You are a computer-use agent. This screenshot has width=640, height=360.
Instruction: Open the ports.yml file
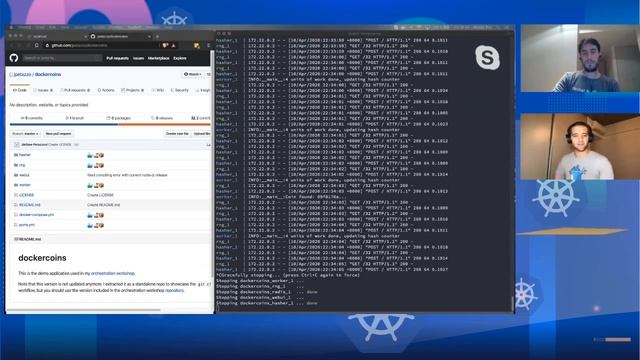tap(27, 225)
